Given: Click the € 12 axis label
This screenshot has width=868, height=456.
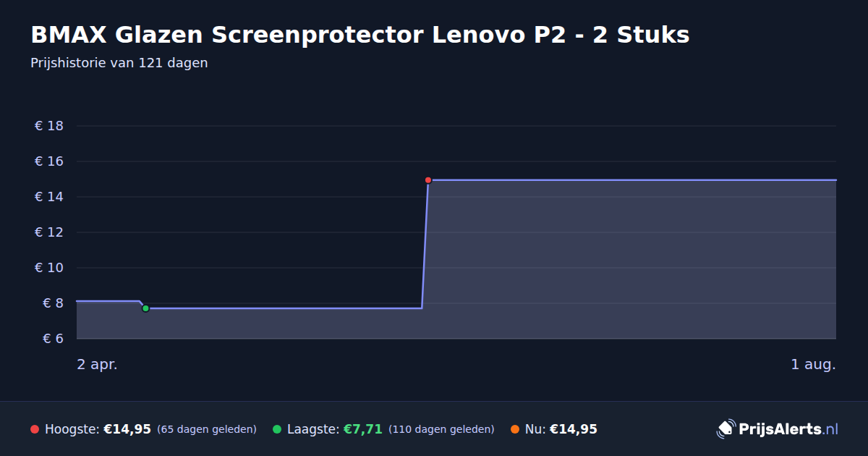Looking at the screenshot, I should tap(49, 232).
